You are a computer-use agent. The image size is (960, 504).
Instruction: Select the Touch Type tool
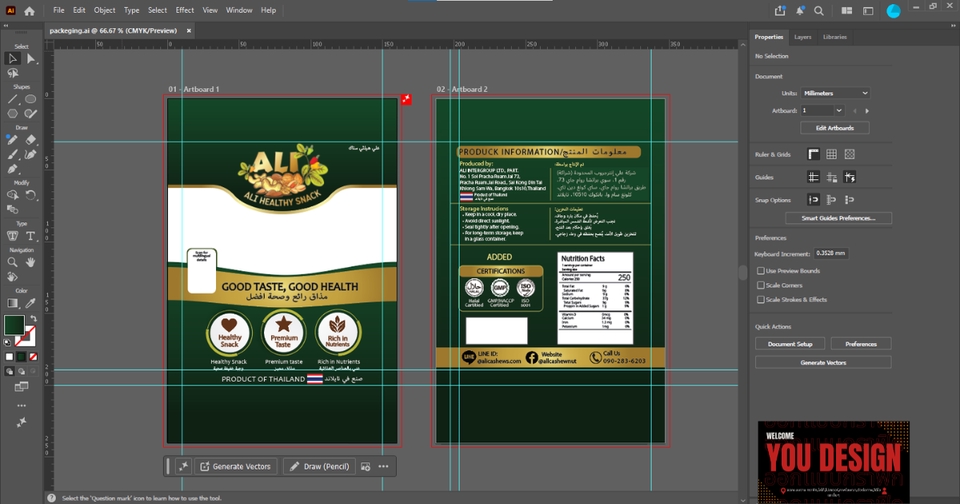coord(12,236)
